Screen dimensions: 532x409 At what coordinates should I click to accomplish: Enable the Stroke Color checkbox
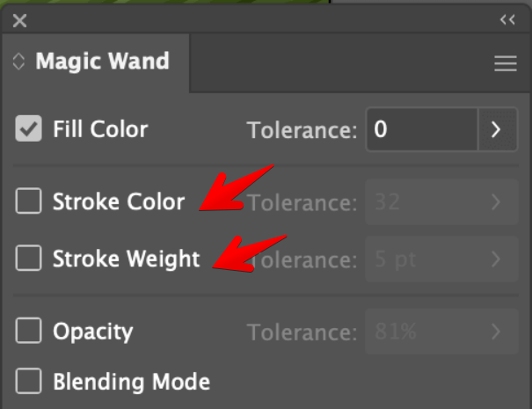[29, 201]
